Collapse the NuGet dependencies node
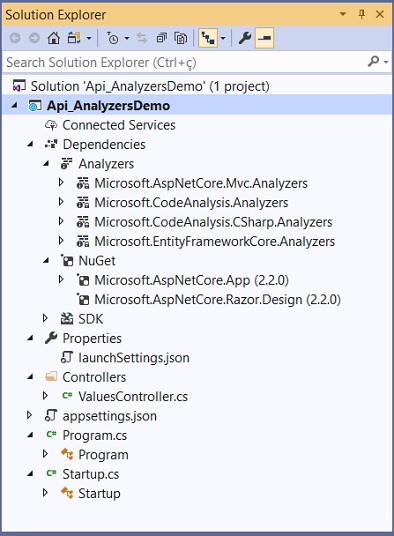The image size is (394, 536). 46,260
